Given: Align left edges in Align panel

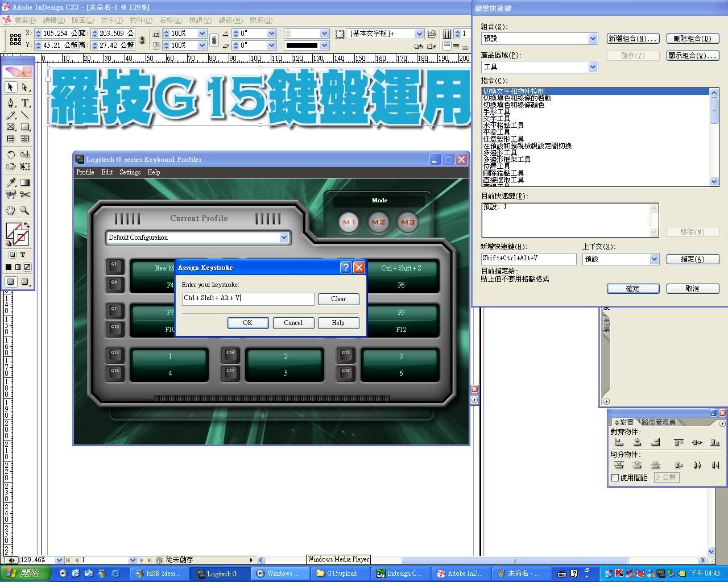Looking at the screenshot, I should click(x=619, y=442).
